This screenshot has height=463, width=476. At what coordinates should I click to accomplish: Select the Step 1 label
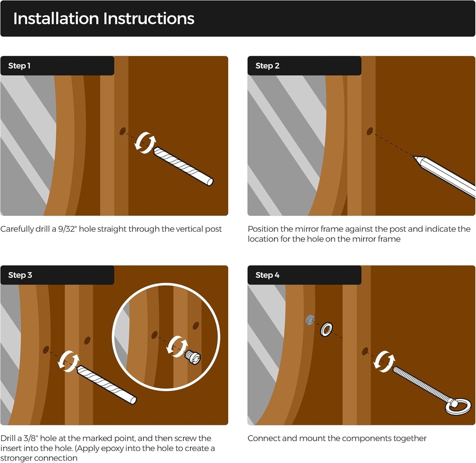19,66
